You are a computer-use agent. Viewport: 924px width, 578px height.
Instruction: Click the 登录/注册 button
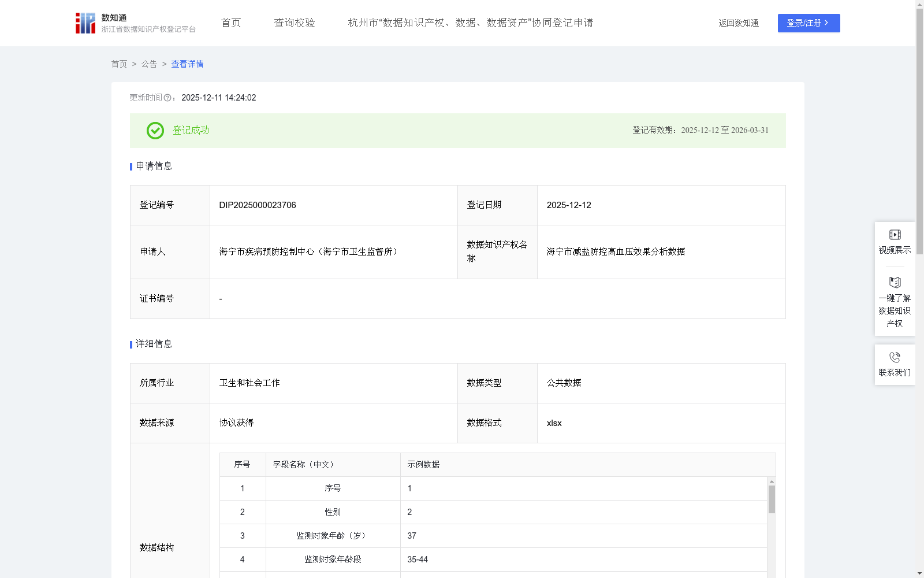(808, 23)
